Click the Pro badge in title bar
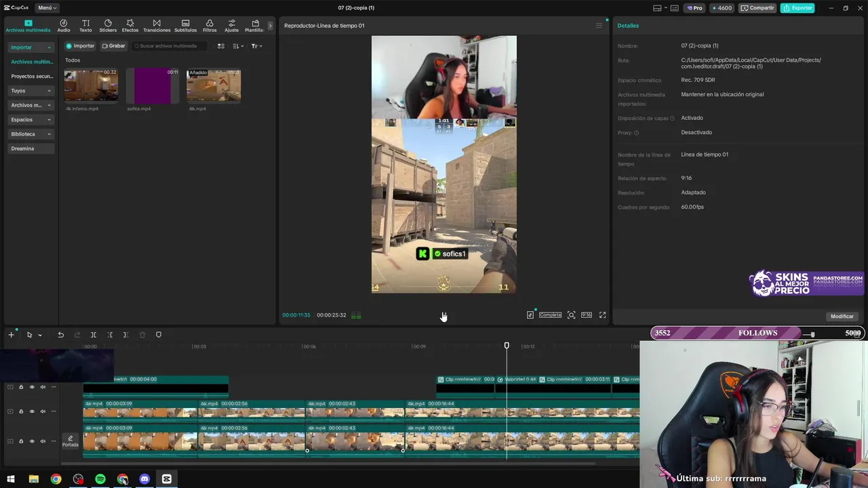 click(694, 8)
